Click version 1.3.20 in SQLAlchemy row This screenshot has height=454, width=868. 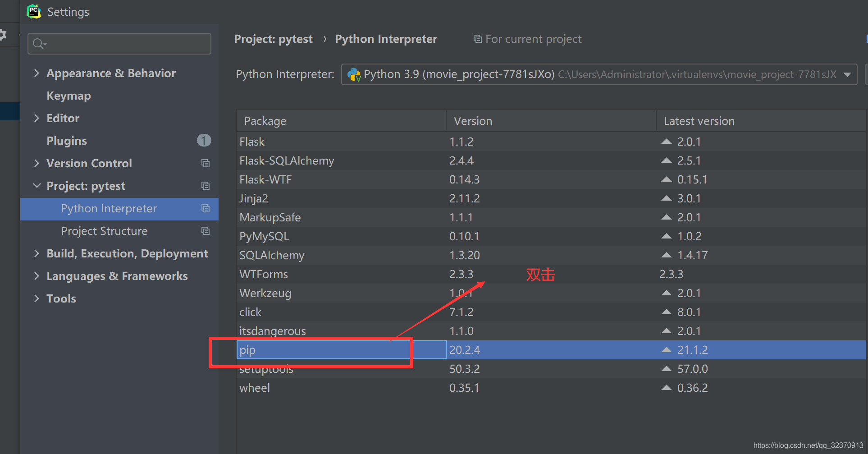465,255
